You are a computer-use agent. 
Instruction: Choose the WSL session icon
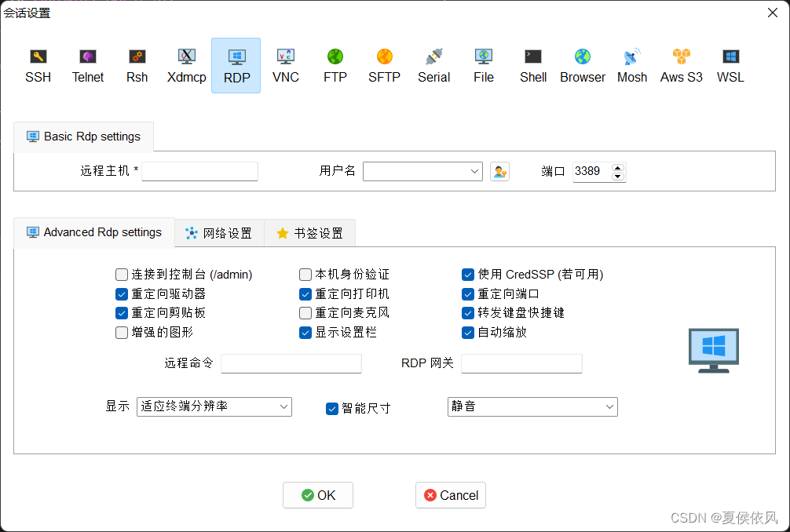coord(730,66)
